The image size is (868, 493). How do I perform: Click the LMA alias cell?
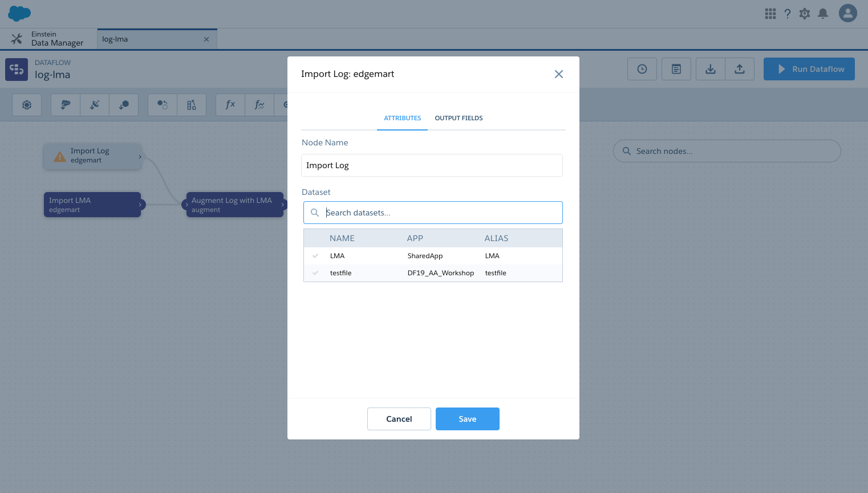tap(492, 256)
